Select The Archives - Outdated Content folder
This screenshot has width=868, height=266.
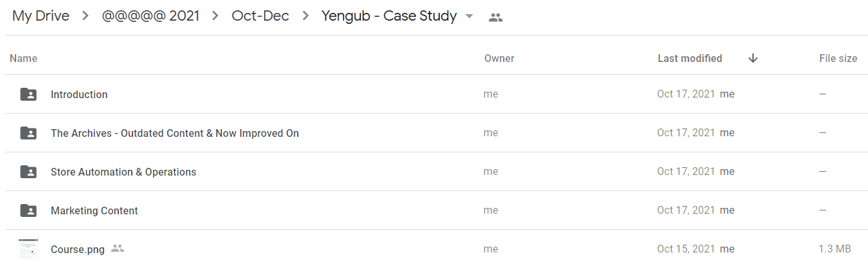pyautogui.click(x=175, y=133)
